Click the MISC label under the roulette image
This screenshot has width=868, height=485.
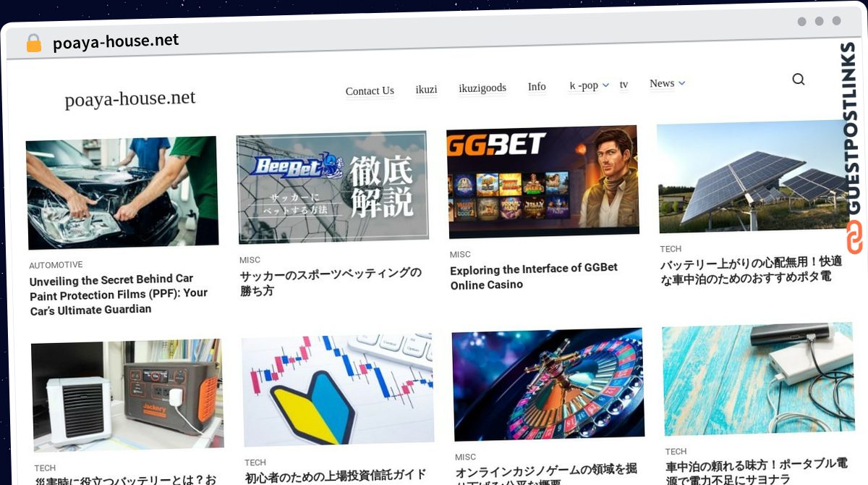click(x=466, y=457)
